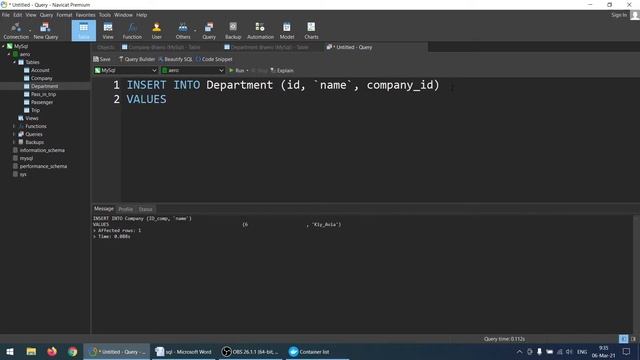Screen dimensions: 640x360
Task: Switch to OBS taskbar window
Action: click(250, 352)
